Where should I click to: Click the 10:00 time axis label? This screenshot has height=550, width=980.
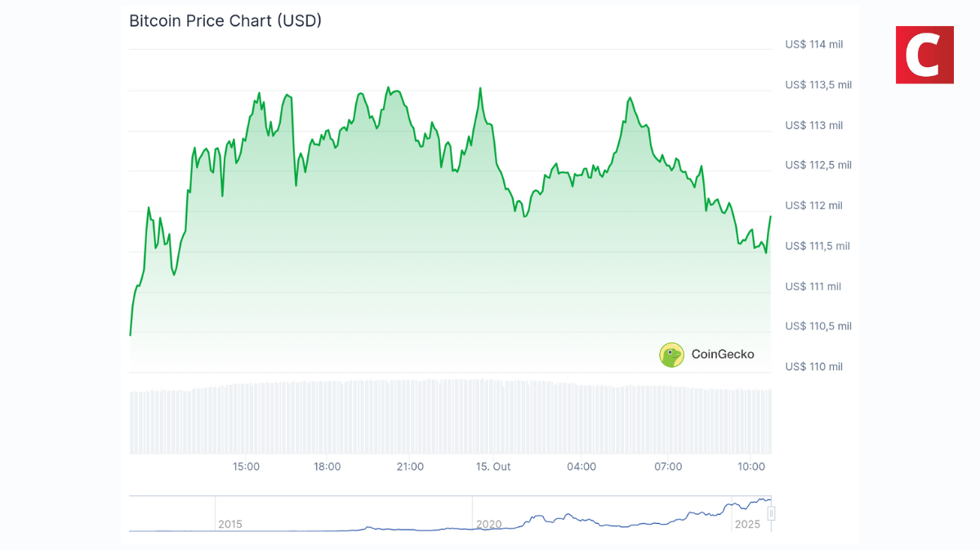pos(751,467)
